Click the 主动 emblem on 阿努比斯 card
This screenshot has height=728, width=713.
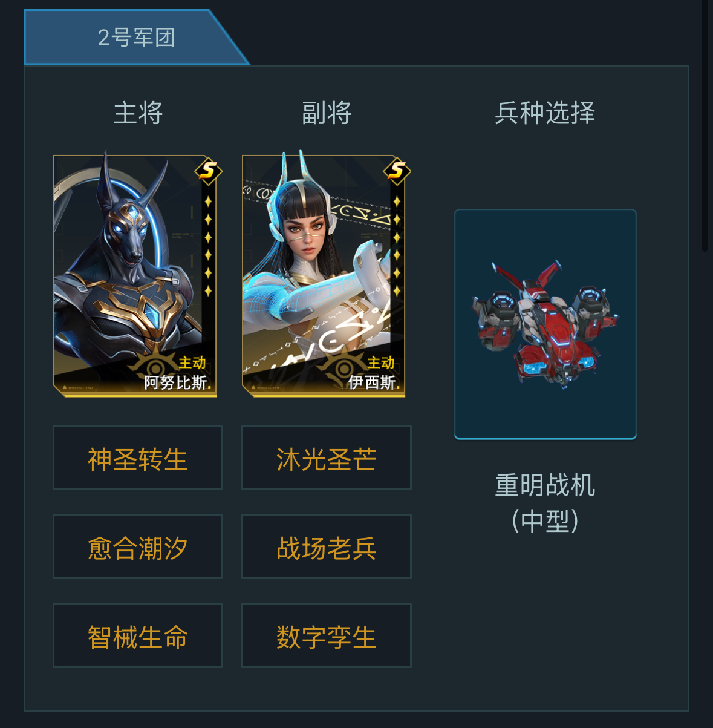tap(192, 362)
